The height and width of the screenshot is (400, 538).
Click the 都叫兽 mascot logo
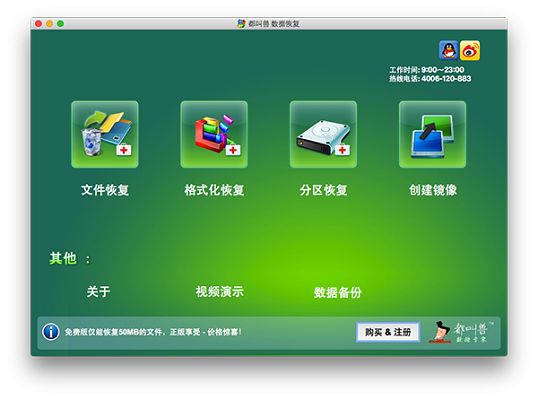[x=461, y=332]
